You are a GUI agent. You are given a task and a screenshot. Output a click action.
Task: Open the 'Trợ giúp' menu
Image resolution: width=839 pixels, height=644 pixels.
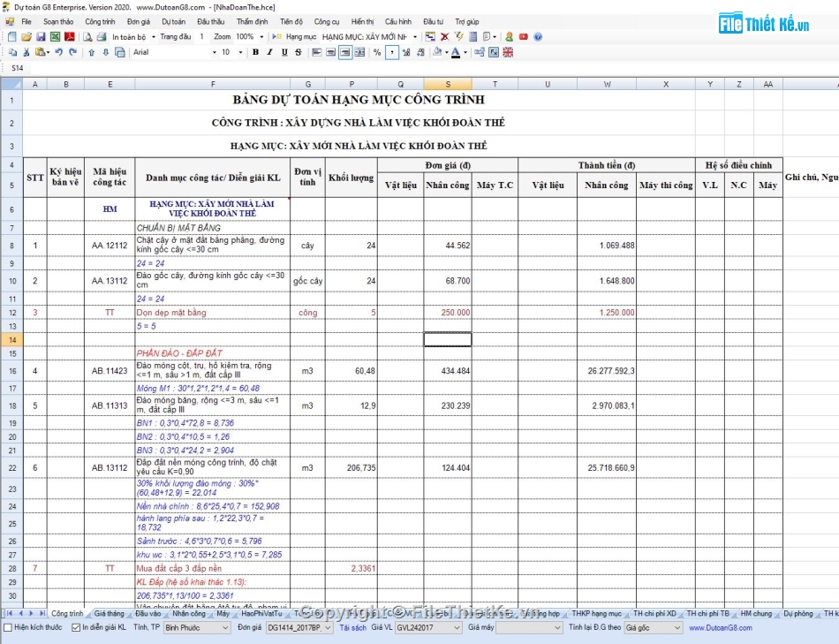(x=467, y=22)
